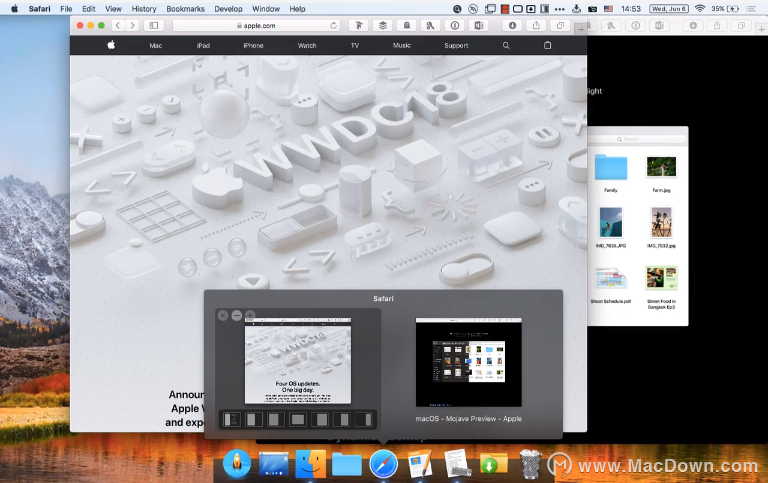Click the Wi-Fi status icon
768x483 pixels.
coord(700,8)
